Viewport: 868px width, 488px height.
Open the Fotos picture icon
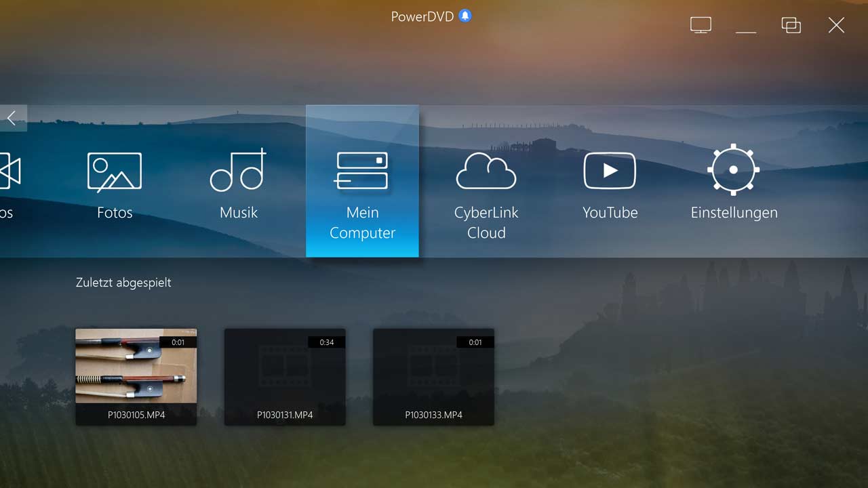pyautogui.click(x=115, y=171)
